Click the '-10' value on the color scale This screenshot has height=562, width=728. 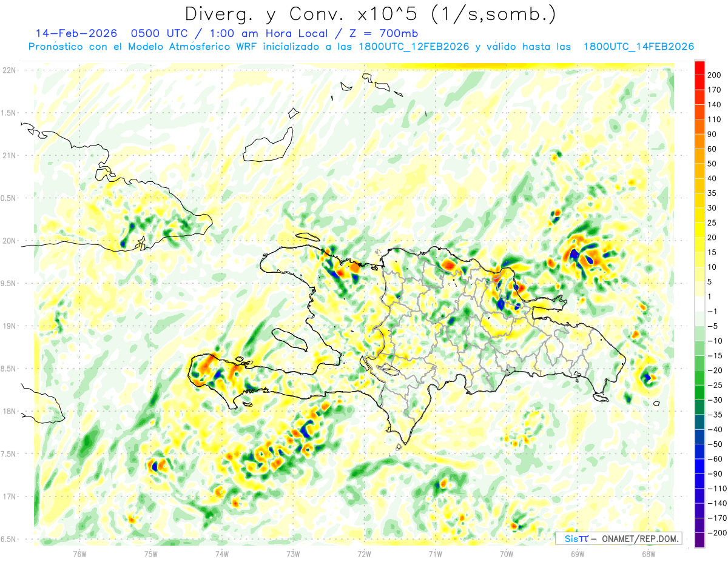click(x=716, y=341)
